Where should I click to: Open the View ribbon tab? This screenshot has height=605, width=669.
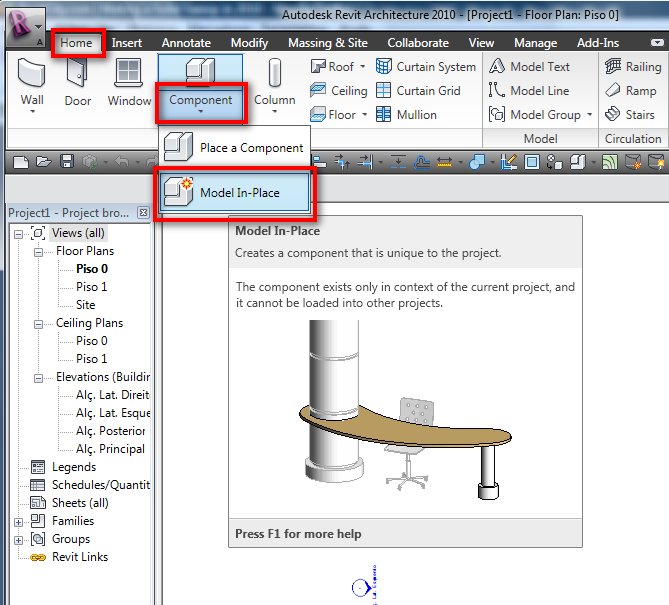(481, 43)
